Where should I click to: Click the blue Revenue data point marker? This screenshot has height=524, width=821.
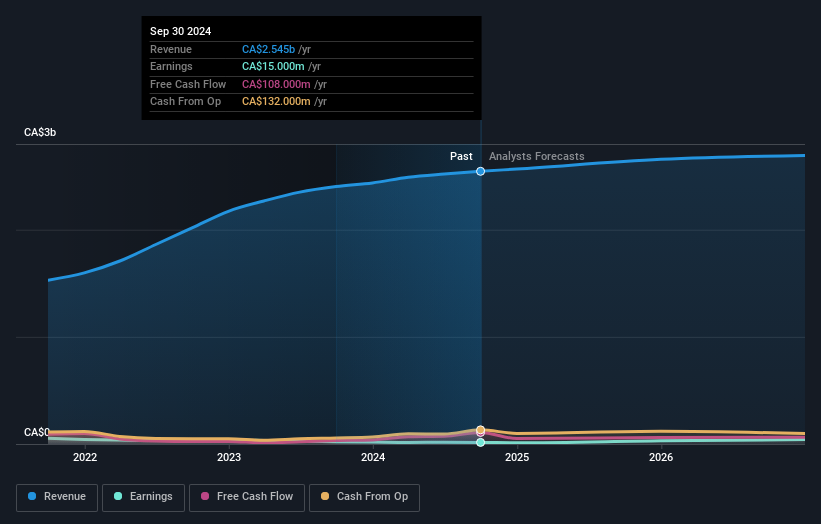[480, 171]
